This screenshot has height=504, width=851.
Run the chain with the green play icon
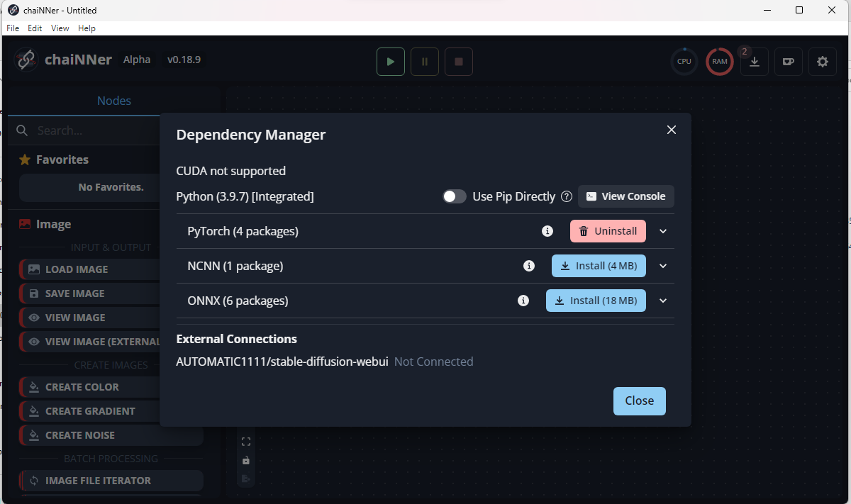390,62
